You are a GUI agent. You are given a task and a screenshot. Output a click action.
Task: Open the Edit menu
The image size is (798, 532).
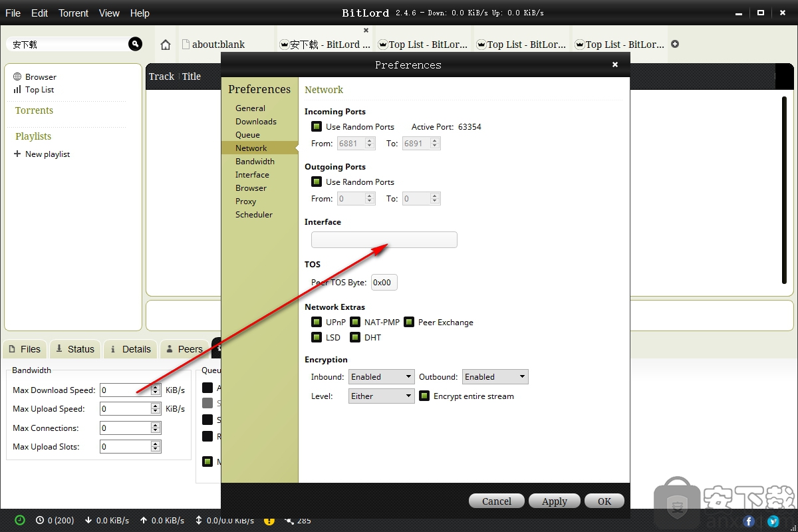click(x=39, y=13)
